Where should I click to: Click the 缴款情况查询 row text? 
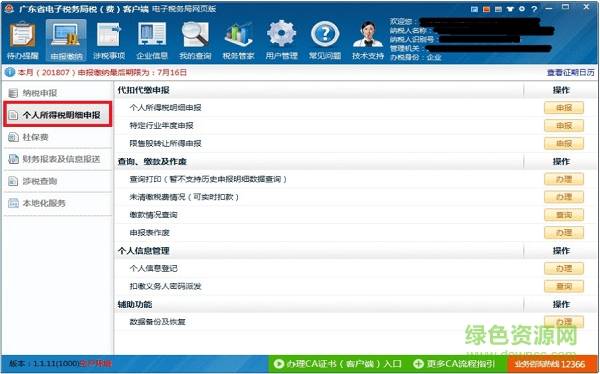click(153, 215)
